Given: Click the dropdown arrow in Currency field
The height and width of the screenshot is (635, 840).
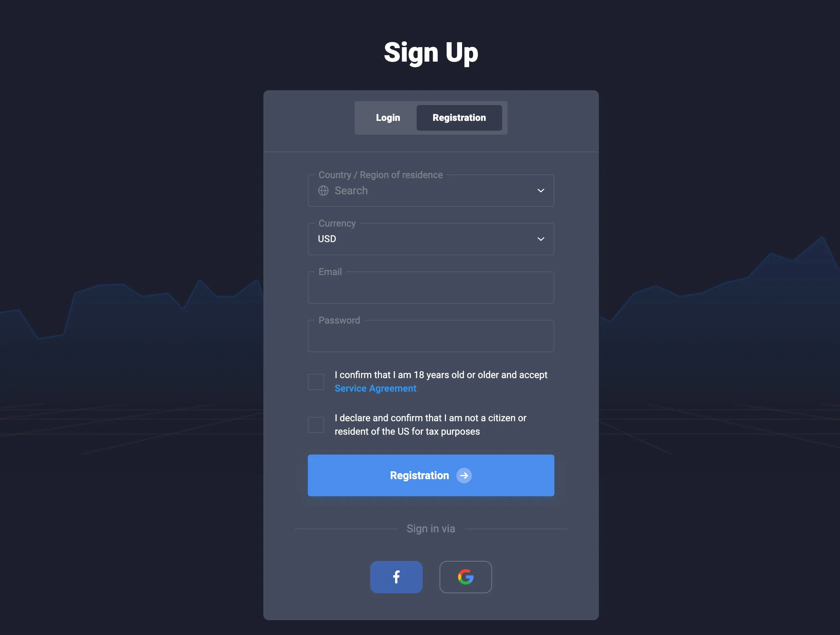Looking at the screenshot, I should (541, 239).
